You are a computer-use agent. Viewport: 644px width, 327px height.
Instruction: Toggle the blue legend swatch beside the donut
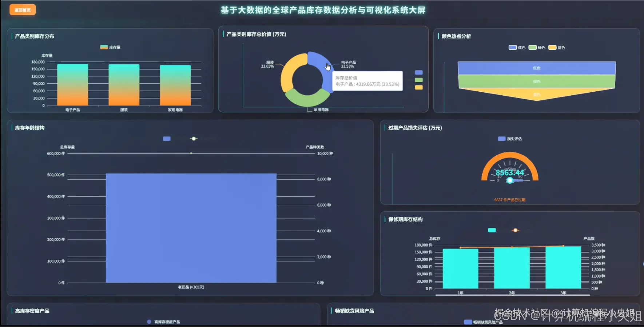pos(419,72)
